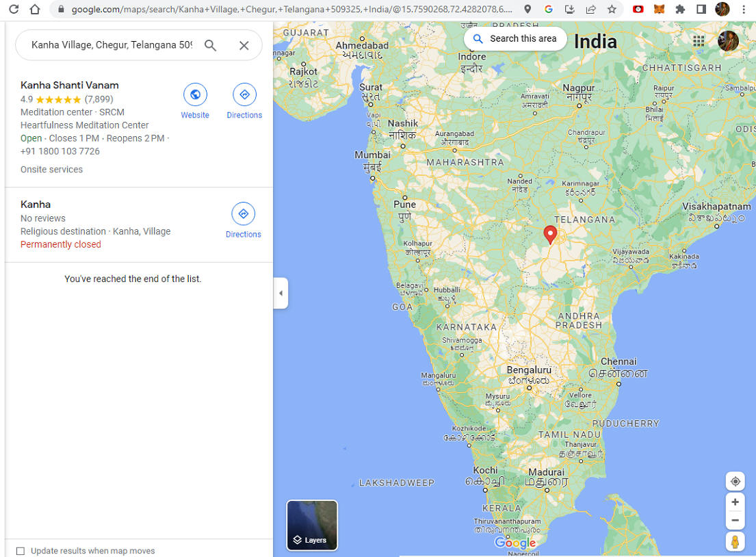Screen dimensions: 756x557
Task: Open Kanha Shanti Vanam listing title
Action: click(69, 86)
